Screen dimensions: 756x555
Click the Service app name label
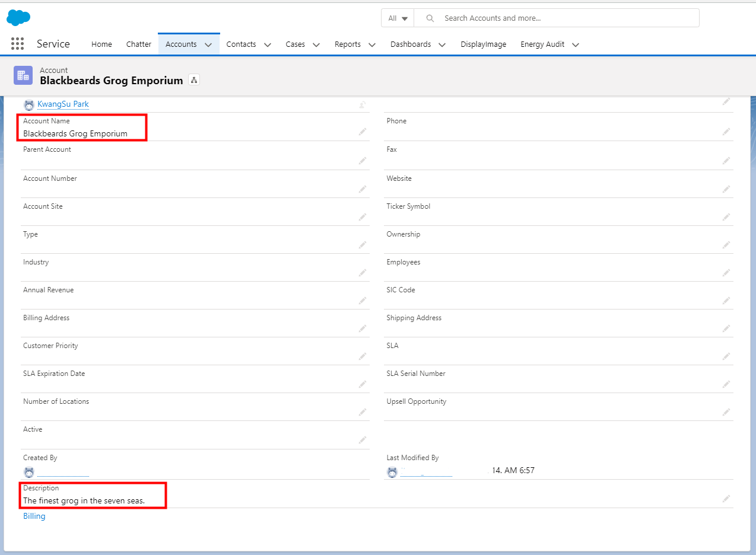click(x=53, y=44)
